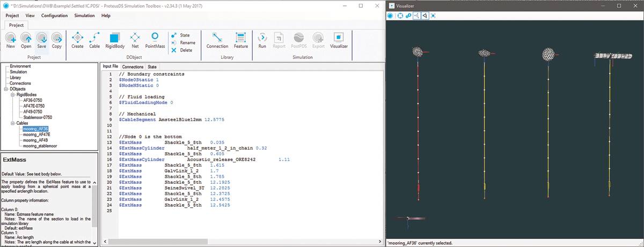Click the $FluidLoadingMode line
Viewport: 644px width, 247px height.
pyautogui.click(x=146, y=102)
